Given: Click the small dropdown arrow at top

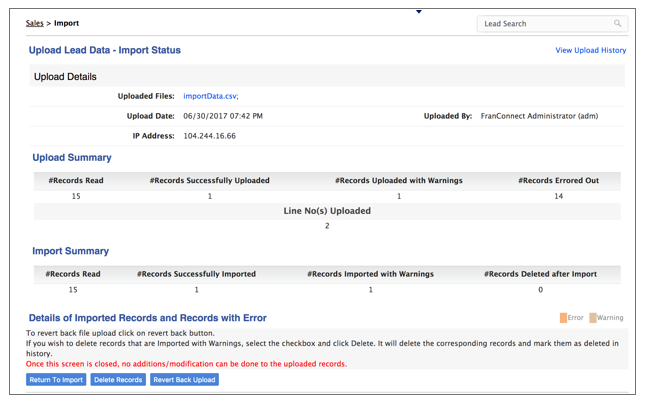Looking at the screenshot, I should (419, 12).
